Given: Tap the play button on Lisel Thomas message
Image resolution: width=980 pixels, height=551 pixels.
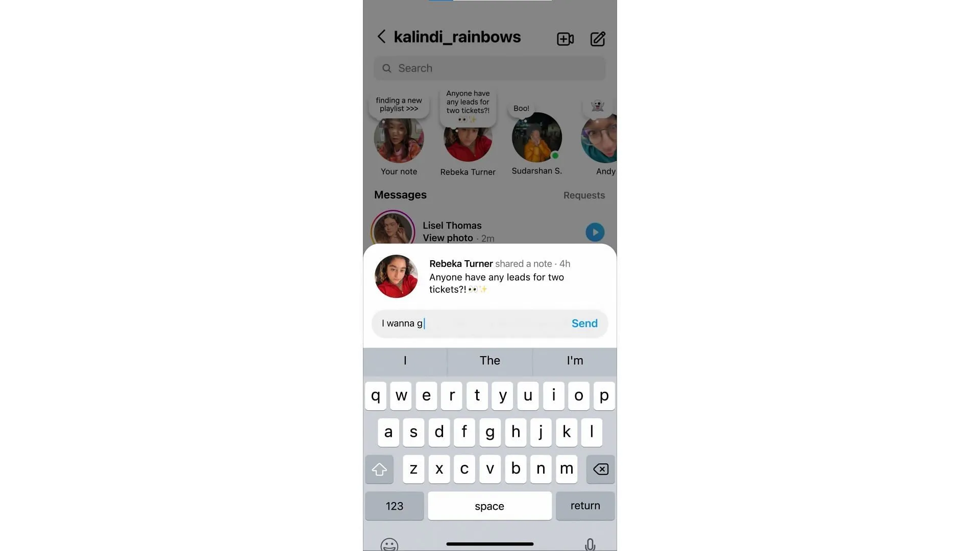Looking at the screenshot, I should point(595,232).
